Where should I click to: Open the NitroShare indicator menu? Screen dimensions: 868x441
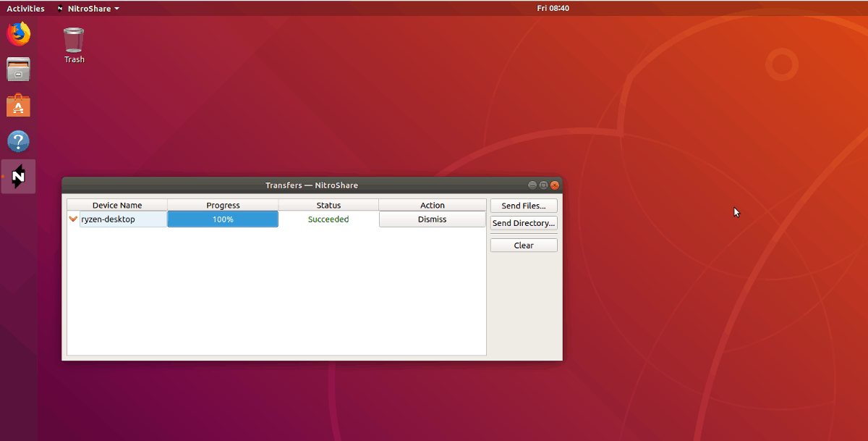click(87, 8)
